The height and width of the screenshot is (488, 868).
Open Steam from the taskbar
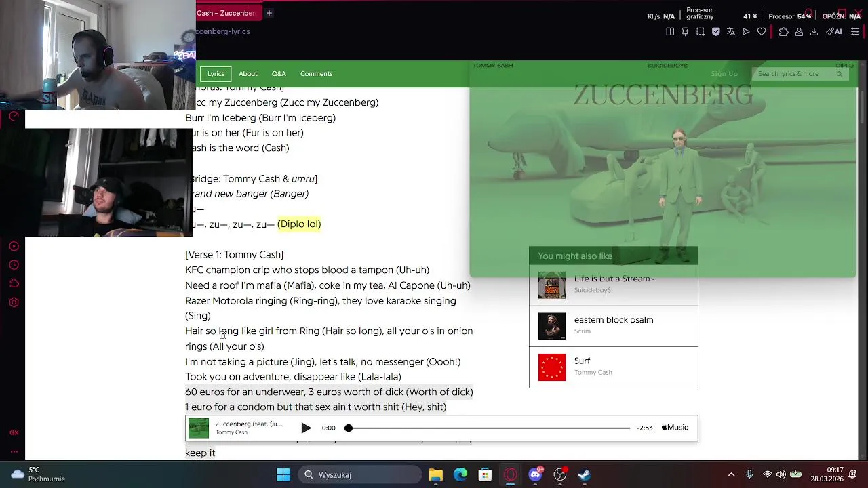pos(584,474)
